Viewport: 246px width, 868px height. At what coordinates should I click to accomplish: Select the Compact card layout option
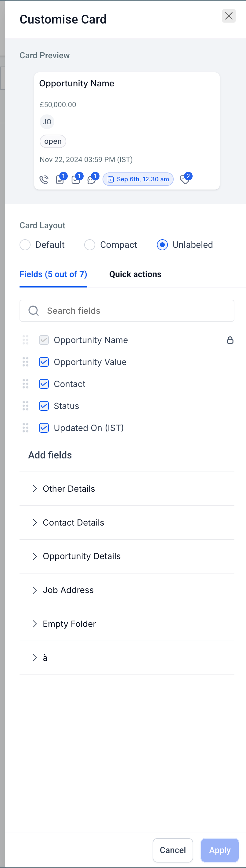coord(90,245)
